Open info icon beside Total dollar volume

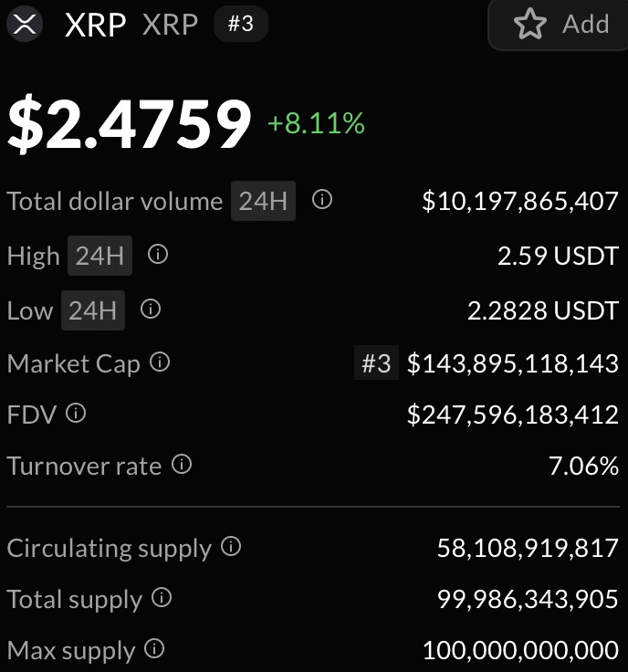pyautogui.click(x=321, y=200)
